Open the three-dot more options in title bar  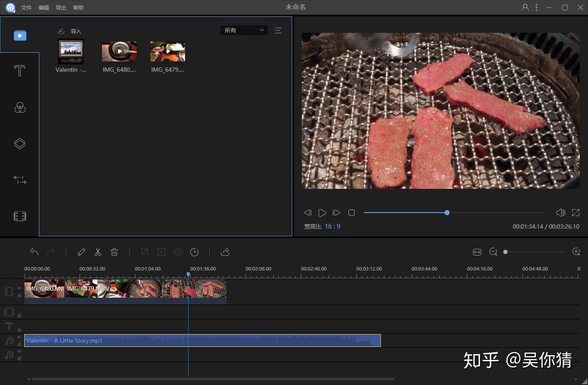(537, 7)
